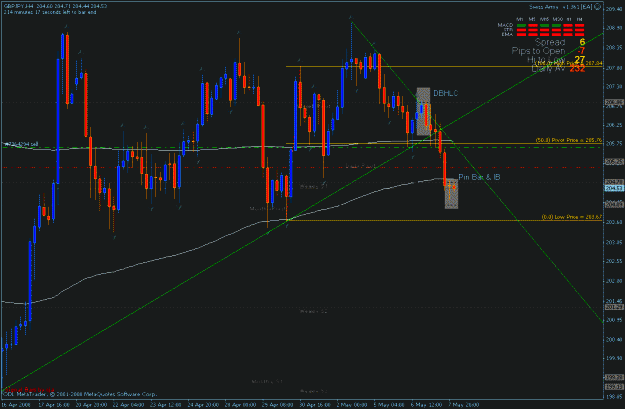
Task: Click the 7 May 20:00 time axis label
Action: 464,405
